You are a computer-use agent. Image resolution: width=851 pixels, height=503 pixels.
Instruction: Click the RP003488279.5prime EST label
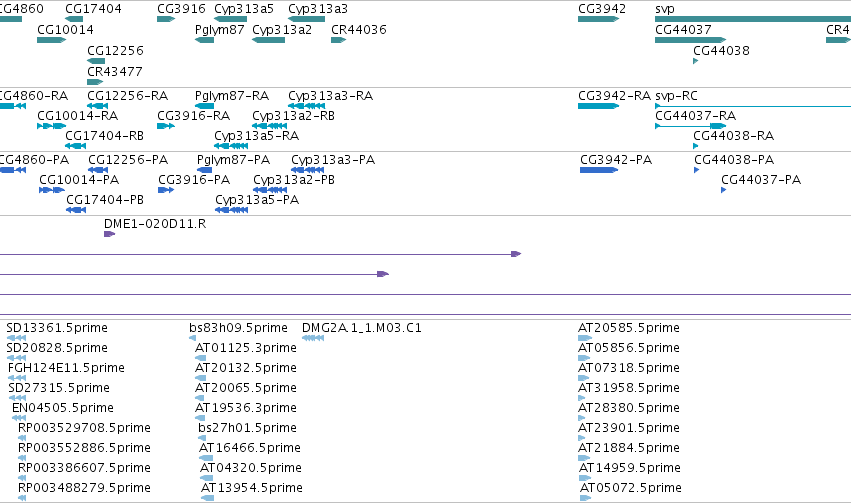click(84, 488)
